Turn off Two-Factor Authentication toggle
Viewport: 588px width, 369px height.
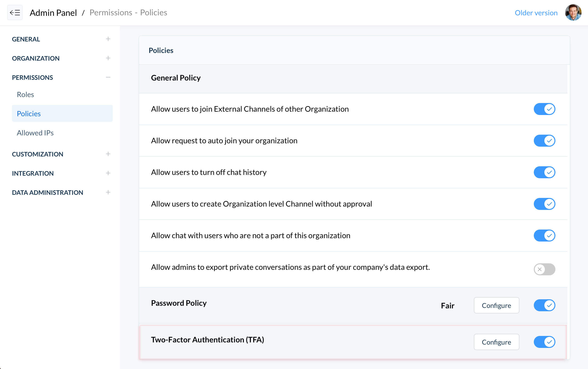click(544, 342)
